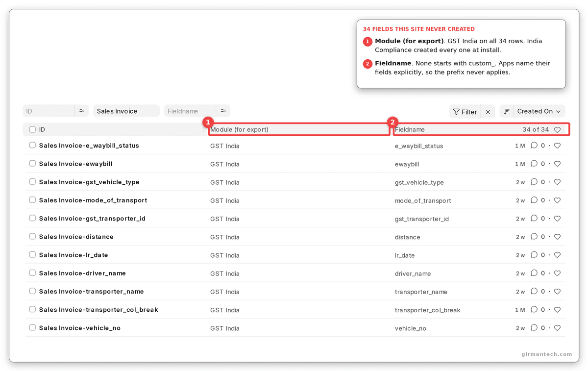Image resolution: width=588 pixels, height=371 pixels.
Task: Like the distance row heart icon
Action: (557, 237)
